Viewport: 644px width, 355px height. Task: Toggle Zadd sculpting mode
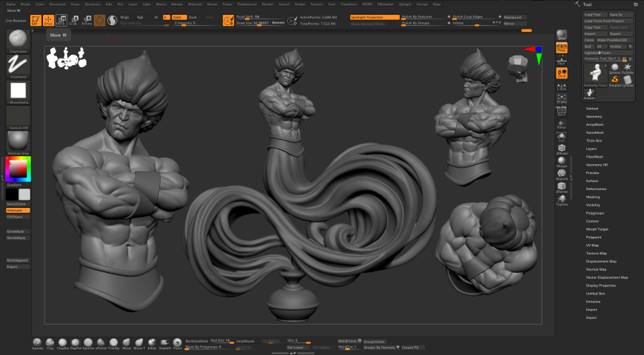pyautogui.click(x=178, y=16)
